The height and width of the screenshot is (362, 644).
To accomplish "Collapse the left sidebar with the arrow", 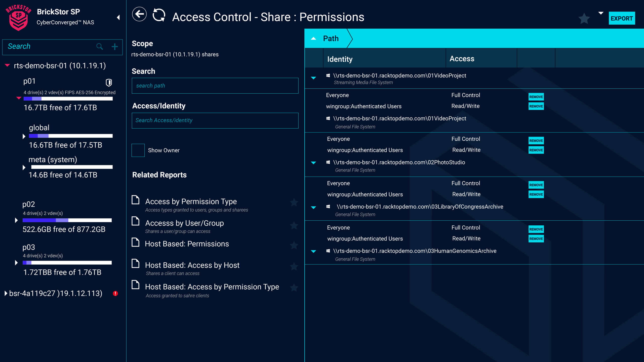I will pyautogui.click(x=118, y=17).
